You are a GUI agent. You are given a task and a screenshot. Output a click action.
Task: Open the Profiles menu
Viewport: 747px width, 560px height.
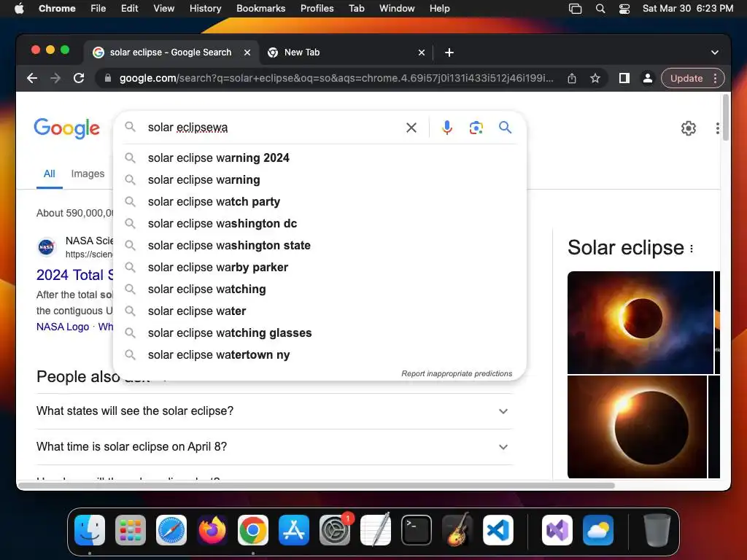pos(317,9)
